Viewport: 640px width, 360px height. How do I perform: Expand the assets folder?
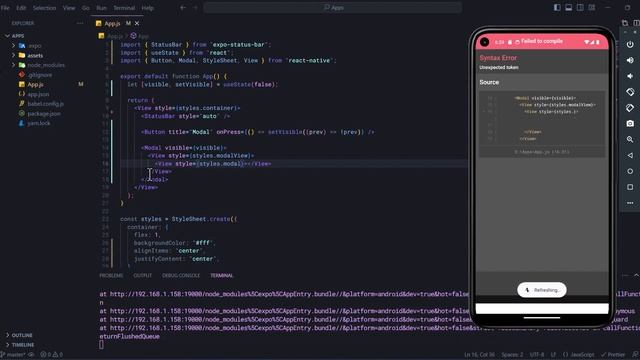click(x=13, y=55)
